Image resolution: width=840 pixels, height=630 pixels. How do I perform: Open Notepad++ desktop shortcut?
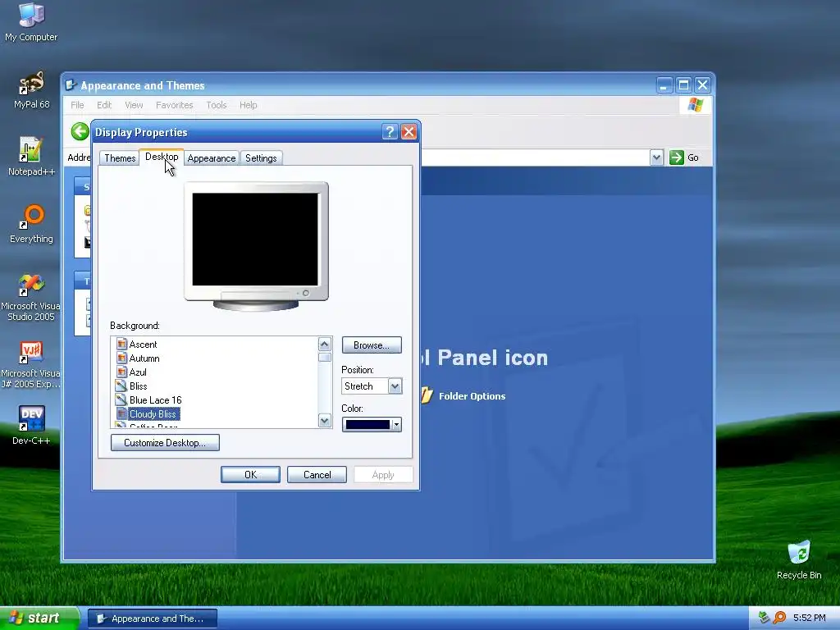click(x=31, y=157)
